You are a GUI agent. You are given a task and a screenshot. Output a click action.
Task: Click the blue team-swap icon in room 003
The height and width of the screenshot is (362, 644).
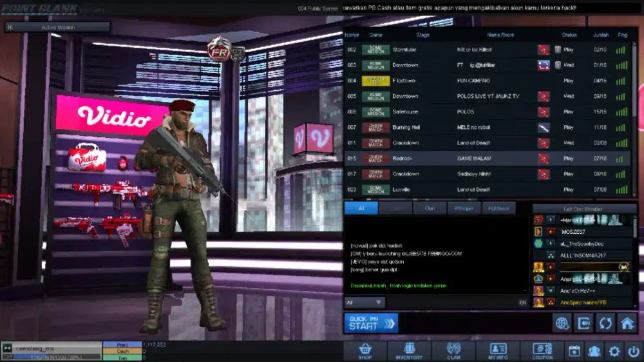point(544,65)
